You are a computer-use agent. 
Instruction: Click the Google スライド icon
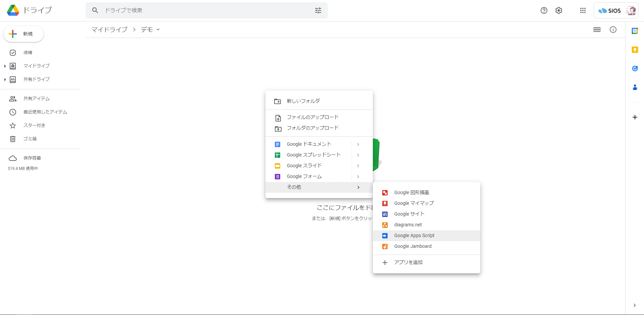tap(278, 166)
